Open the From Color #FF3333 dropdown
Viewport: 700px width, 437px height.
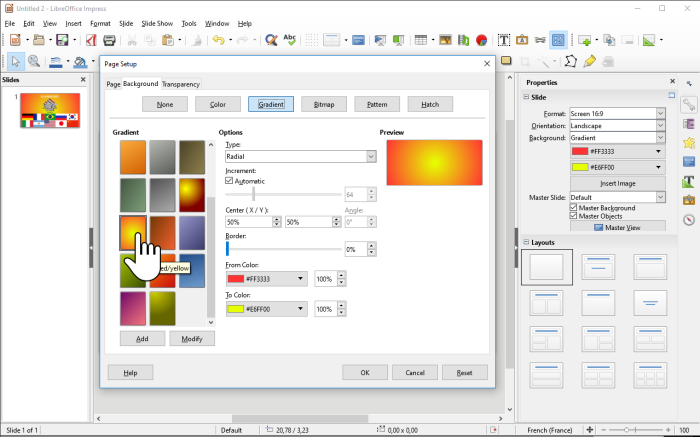tap(267, 279)
